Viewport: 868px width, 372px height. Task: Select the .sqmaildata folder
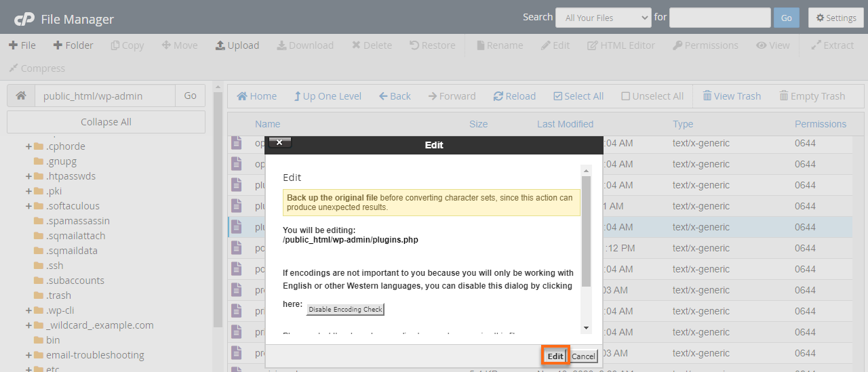pyautogui.click(x=72, y=251)
